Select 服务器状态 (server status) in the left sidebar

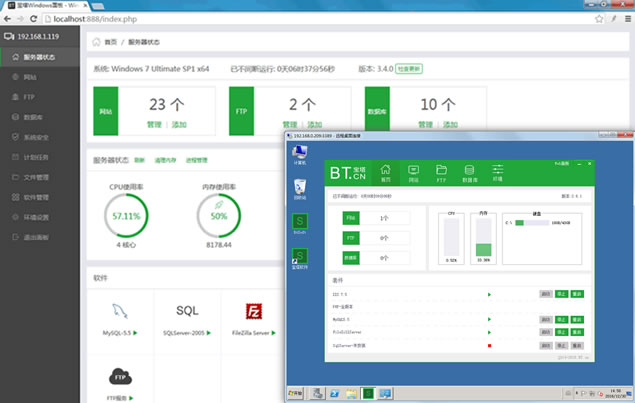point(40,57)
